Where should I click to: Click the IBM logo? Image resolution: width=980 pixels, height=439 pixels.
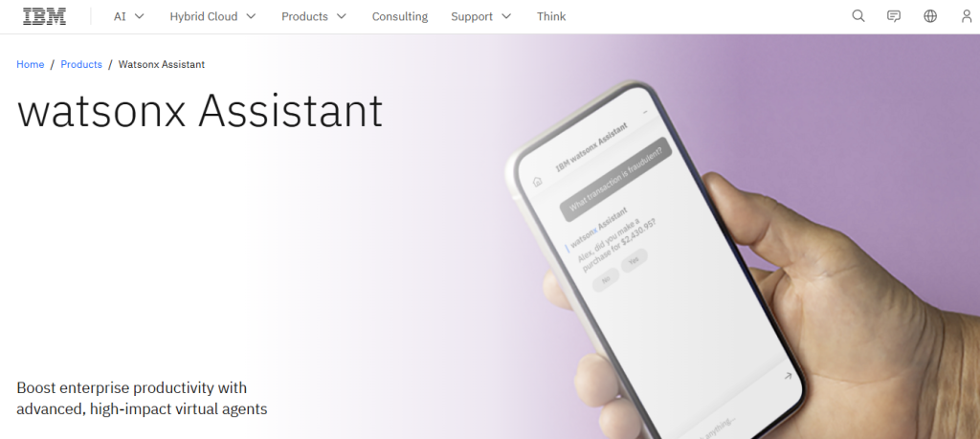click(44, 16)
